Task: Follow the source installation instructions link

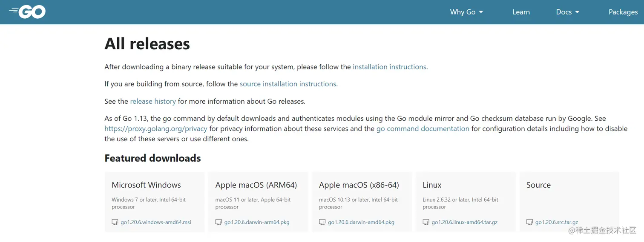Action: click(x=288, y=84)
